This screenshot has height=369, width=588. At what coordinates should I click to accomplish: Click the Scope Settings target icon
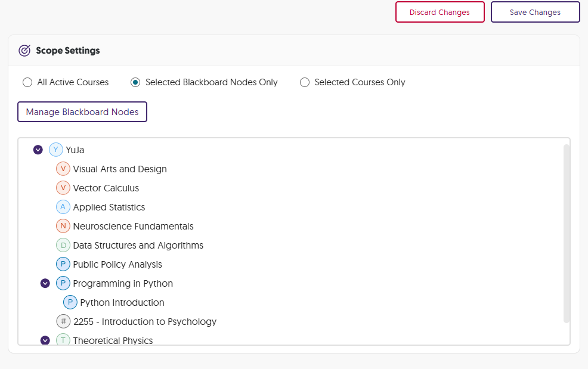coord(24,51)
